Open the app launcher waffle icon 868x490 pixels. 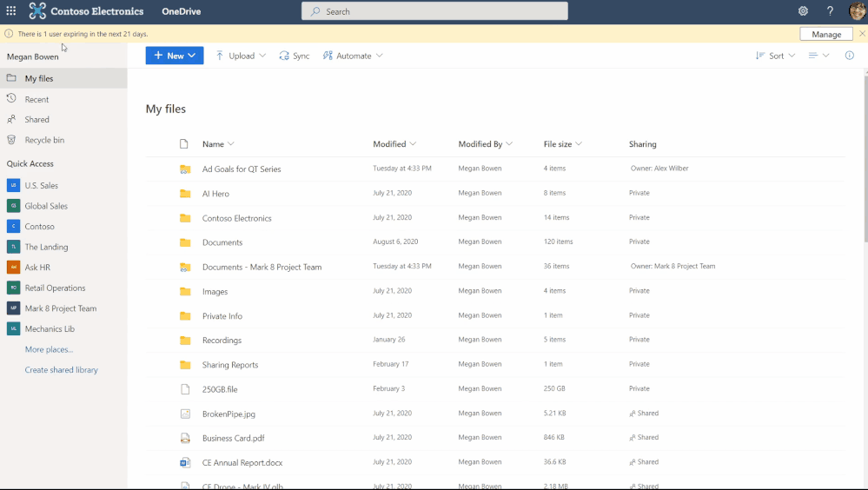point(11,11)
